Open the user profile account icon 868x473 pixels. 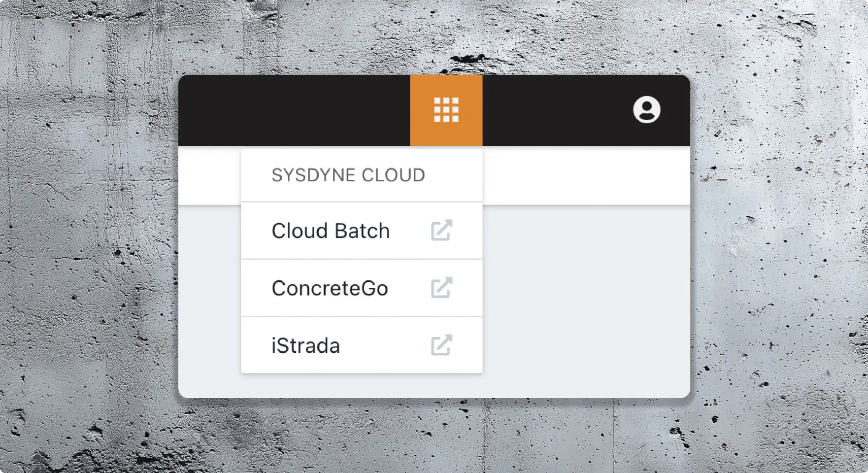646,109
